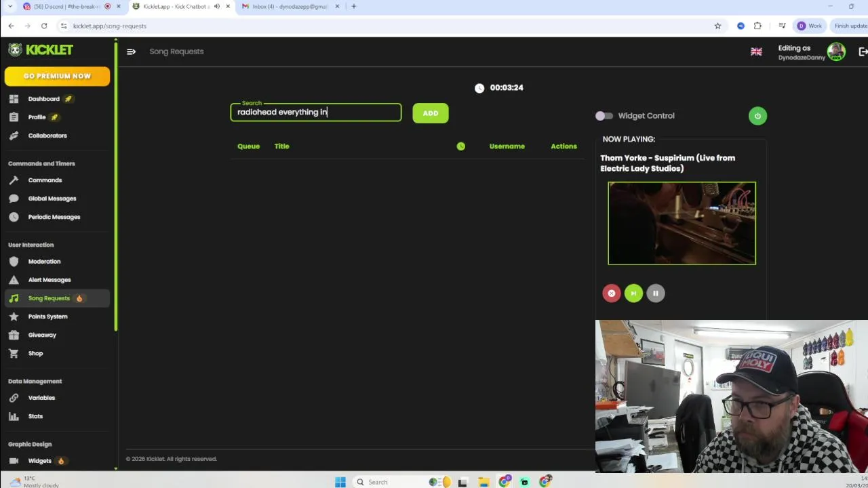
Task: Click the Actions column header
Action: click(x=564, y=146)
